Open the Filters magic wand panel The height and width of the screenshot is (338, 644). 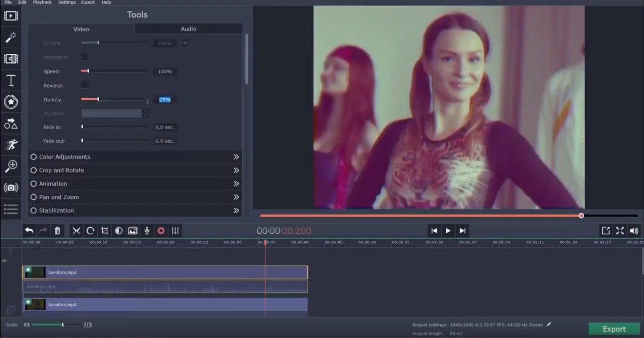[x=10, y=37]
